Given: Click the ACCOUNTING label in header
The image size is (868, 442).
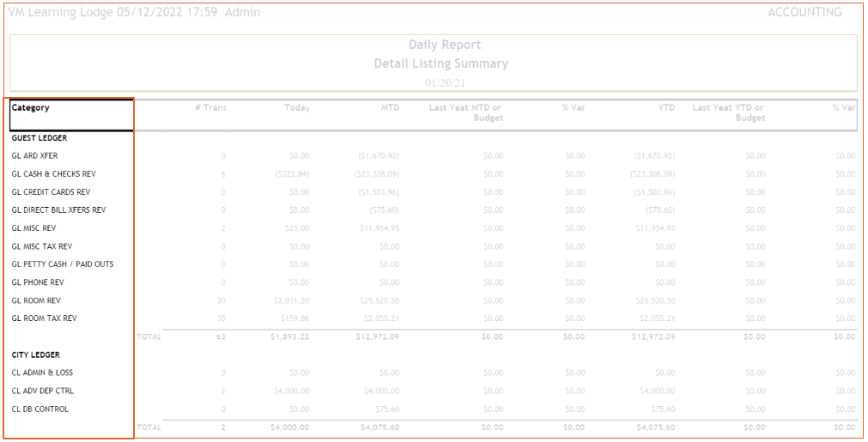Looking at the screenshot, I should click(x=804, y=12).
